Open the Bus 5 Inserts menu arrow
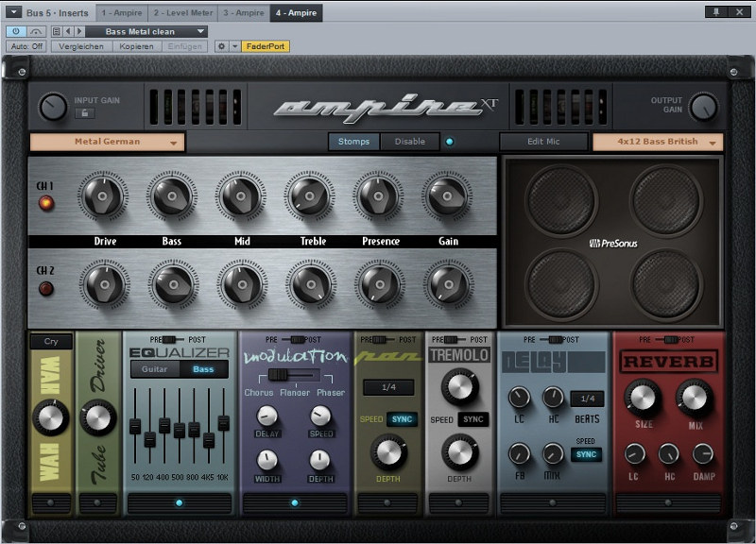 click(13, 12)
